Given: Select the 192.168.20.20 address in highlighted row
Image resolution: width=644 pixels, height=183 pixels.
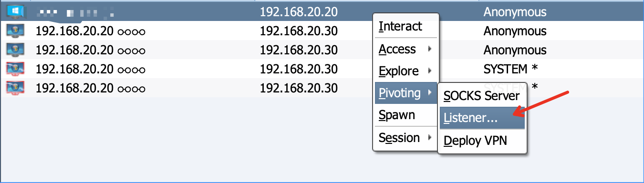Looking at the screenshot, I should [299, 12].
